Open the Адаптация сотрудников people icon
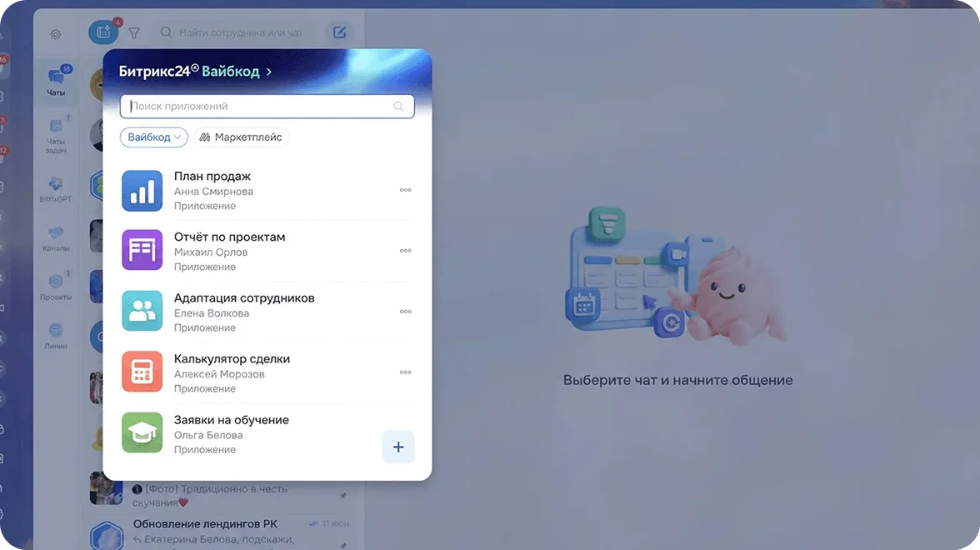Image resolution: width=980 pixels, height=550 pixels. click(x=142, y=311)
